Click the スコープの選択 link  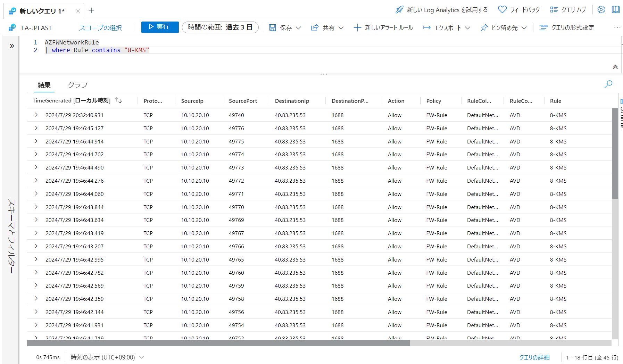point(100,28)
